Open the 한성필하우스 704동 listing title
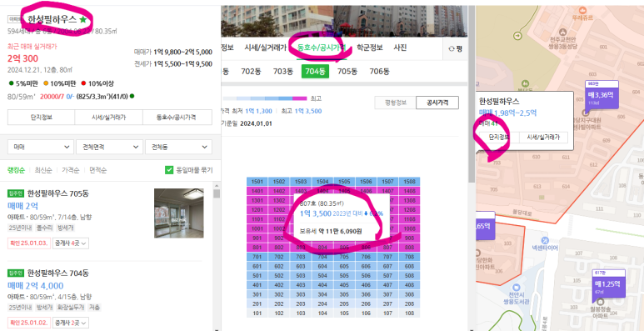Screen dimensions: 644x331 tap(58, 273)
